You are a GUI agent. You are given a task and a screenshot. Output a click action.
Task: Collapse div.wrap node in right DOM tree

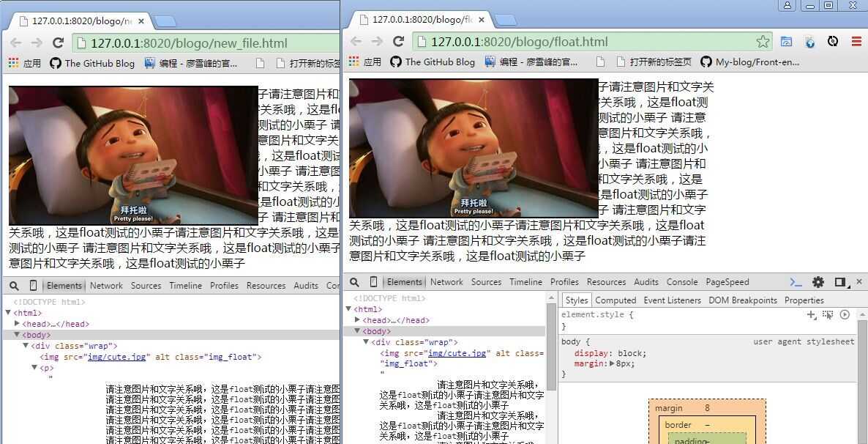pyautogui.click(x=366, y=343)
